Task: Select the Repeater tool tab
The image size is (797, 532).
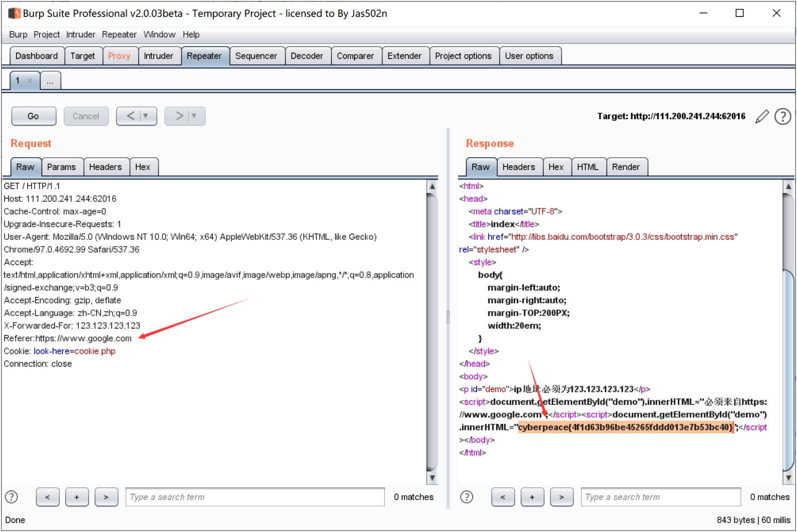Action: (204, 56)
